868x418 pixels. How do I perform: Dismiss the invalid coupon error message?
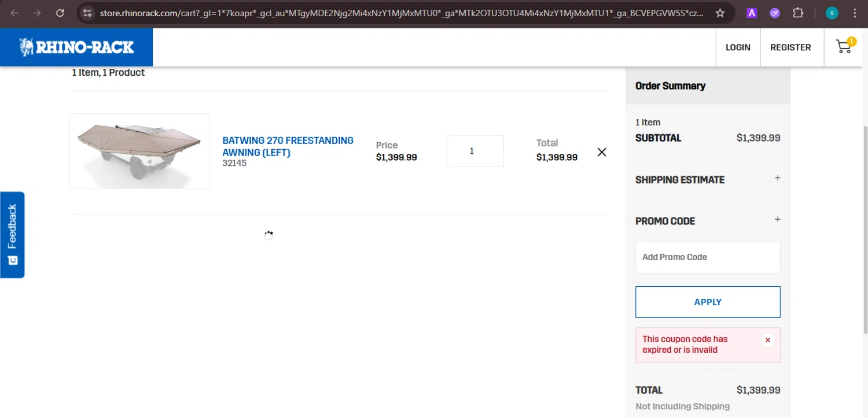[x=768, y=340]
